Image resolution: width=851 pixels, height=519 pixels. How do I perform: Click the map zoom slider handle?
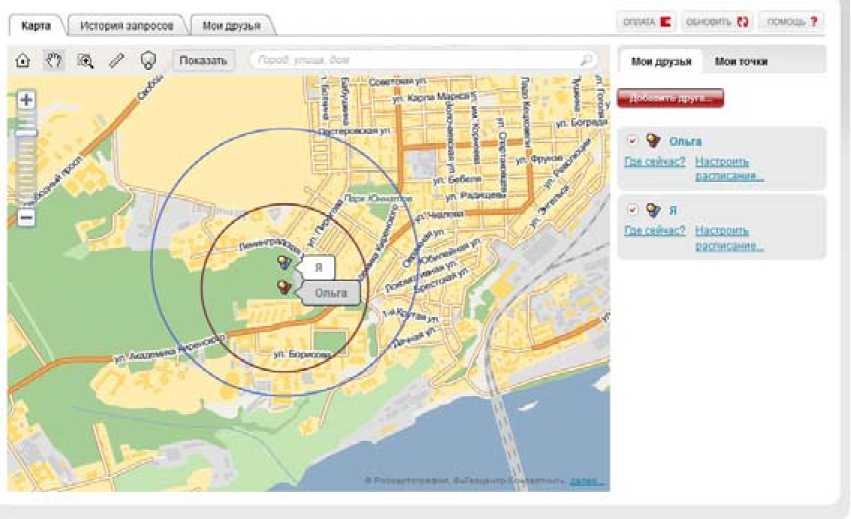tap(27, 132)
